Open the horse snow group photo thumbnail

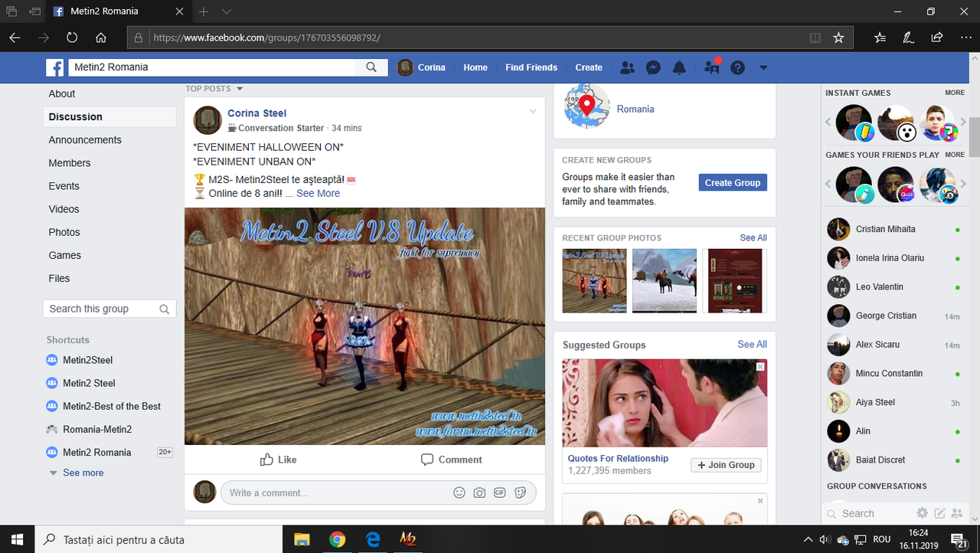point(664,280)
